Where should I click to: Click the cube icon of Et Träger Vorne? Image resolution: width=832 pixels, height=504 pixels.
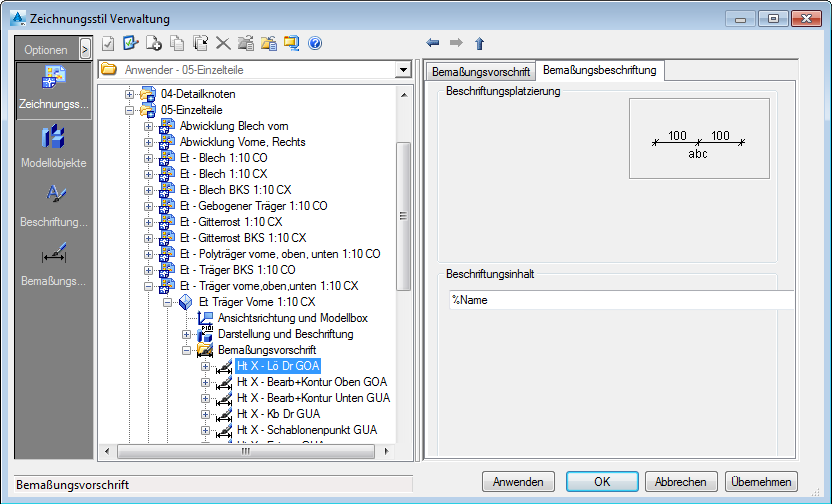[x=186, y=302]
